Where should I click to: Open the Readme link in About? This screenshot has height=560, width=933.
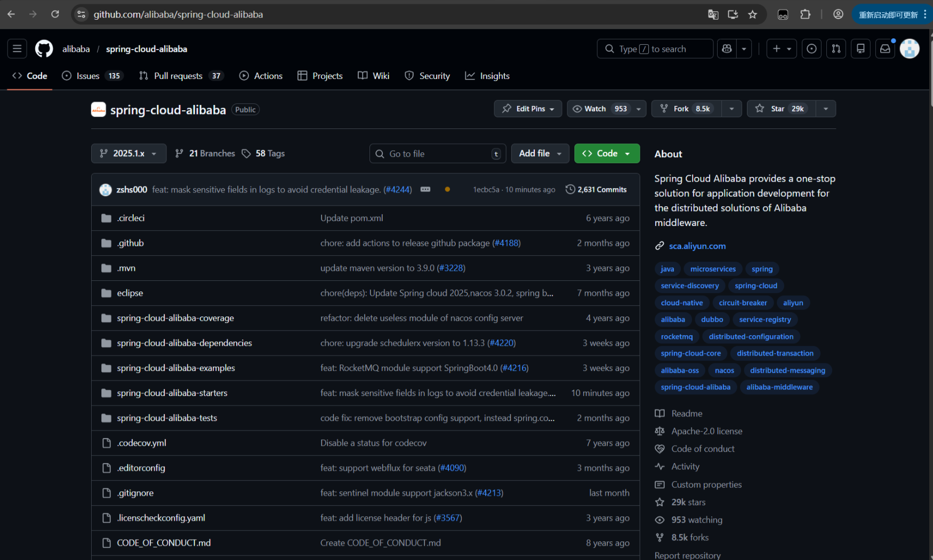coord(687,413)
